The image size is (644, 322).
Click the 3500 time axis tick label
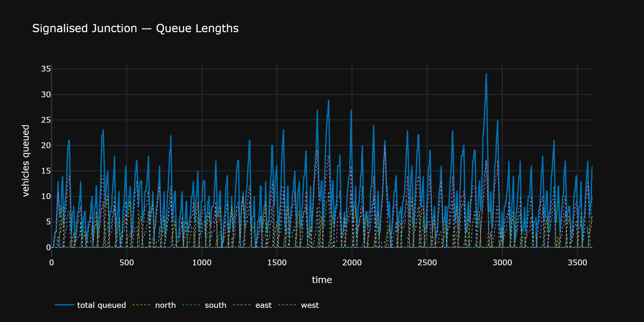tap(577, 263)
